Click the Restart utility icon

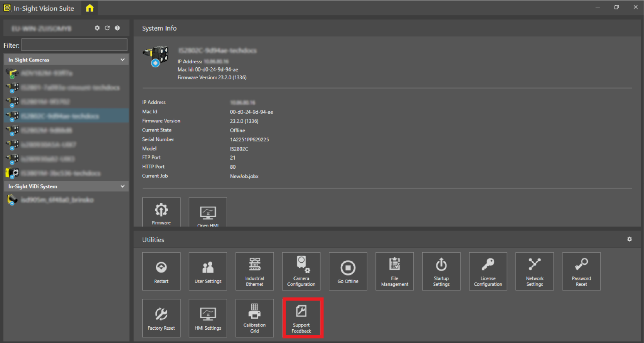coord(161,271)
